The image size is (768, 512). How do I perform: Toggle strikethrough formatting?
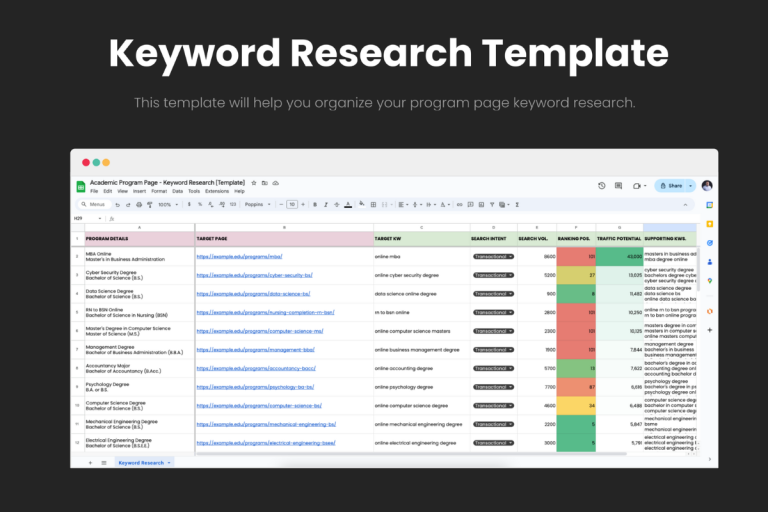(x=336, y=205)
